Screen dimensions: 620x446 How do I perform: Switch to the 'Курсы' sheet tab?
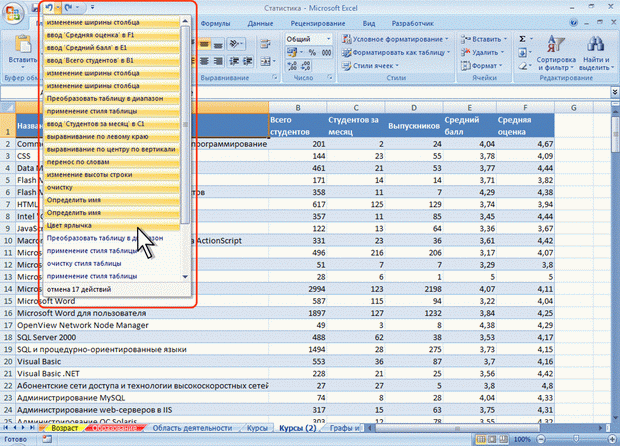pos(257,428)
